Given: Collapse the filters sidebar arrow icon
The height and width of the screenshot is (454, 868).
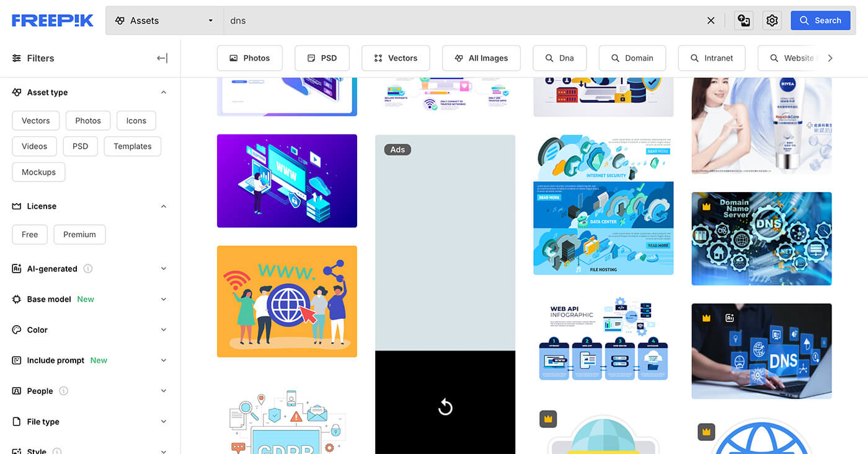Looking at the screenshot, I should (162, 58).
